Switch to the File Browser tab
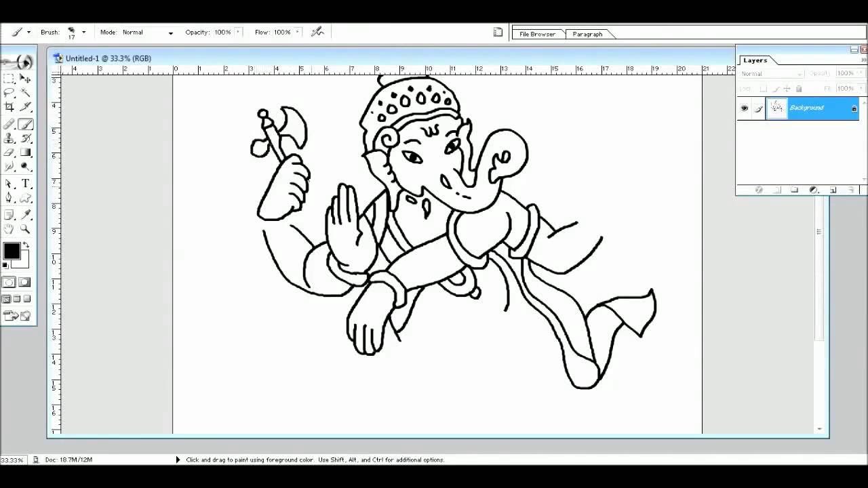 [538, 34]
